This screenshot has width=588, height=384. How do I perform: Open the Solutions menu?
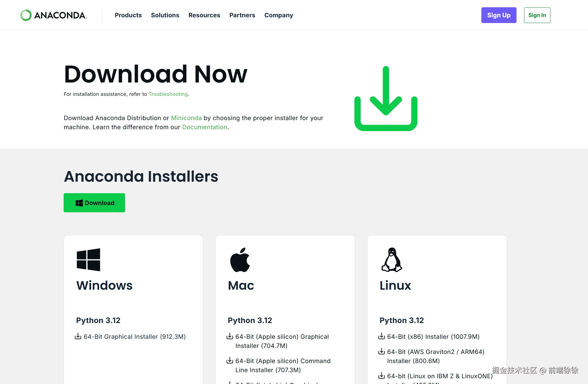[x=165, y=15]
